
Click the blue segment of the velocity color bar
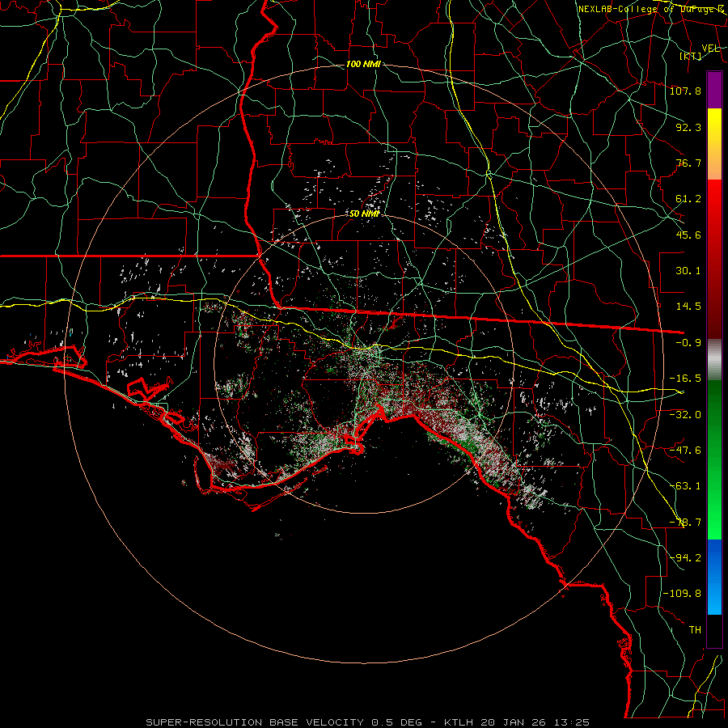click(714, 577)
